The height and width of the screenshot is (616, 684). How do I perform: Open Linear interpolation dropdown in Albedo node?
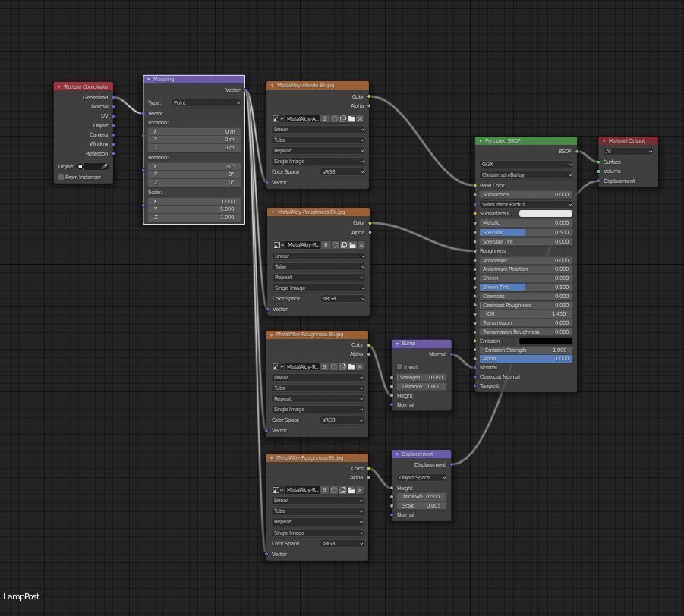[x=318, y=130]
